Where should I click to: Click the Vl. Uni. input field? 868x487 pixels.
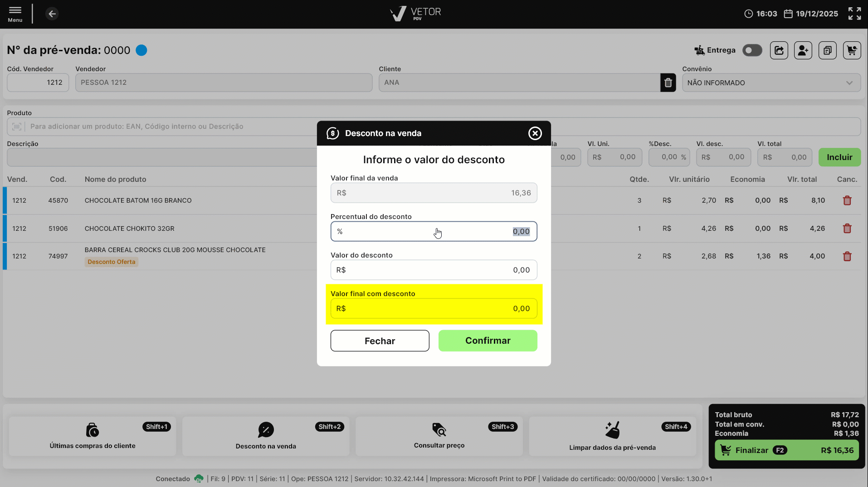point(614,157)
